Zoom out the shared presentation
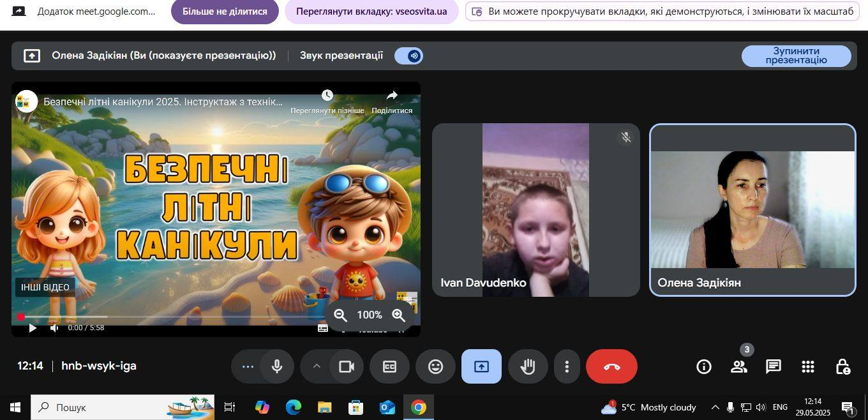Viewport: 868px width, 420px height. coord(341,315)
